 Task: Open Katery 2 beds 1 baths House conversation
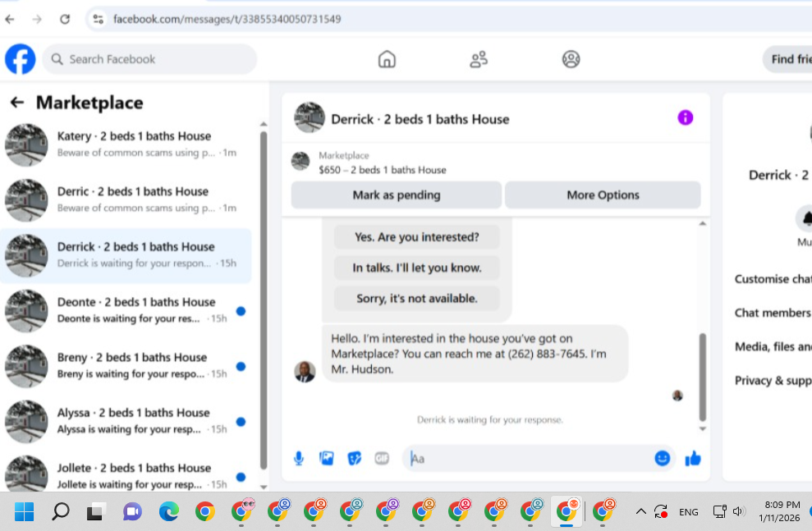tap(126, 144)
